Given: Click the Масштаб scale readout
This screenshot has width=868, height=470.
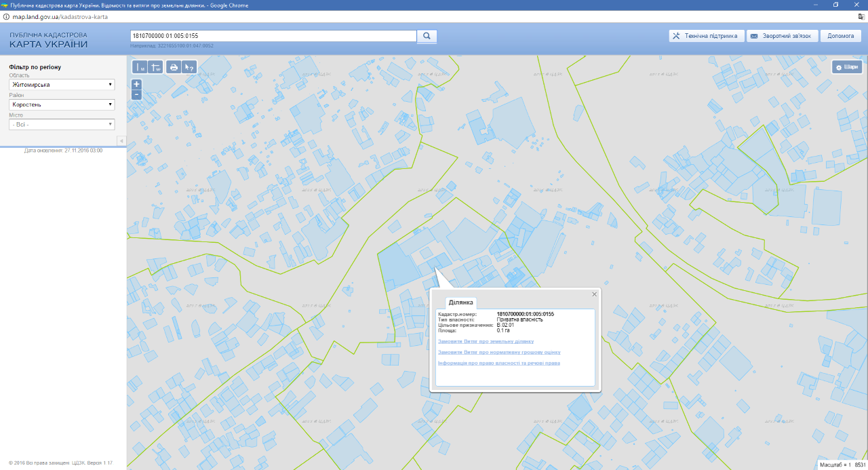Looking at the screenshot, I should click(842, 465).
